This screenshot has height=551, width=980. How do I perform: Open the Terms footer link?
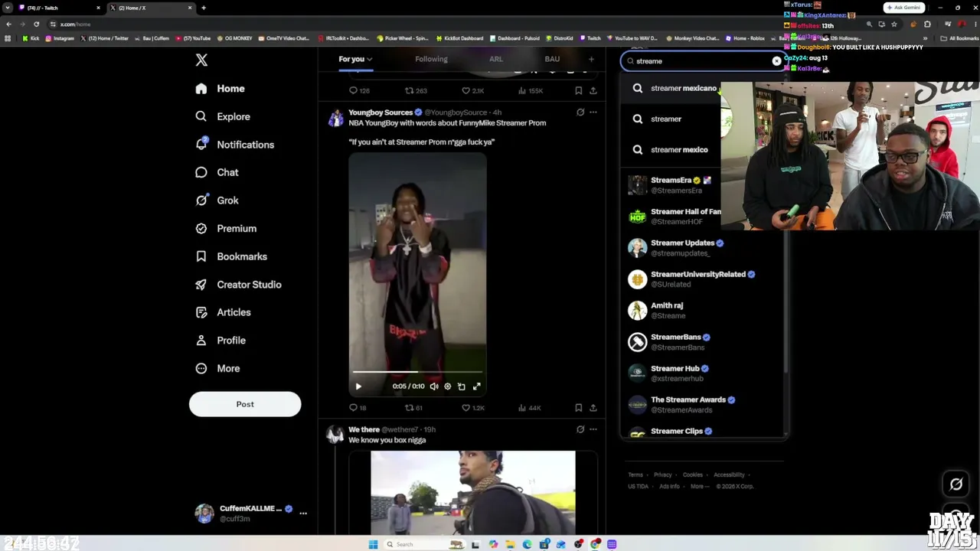coord(635,475)
